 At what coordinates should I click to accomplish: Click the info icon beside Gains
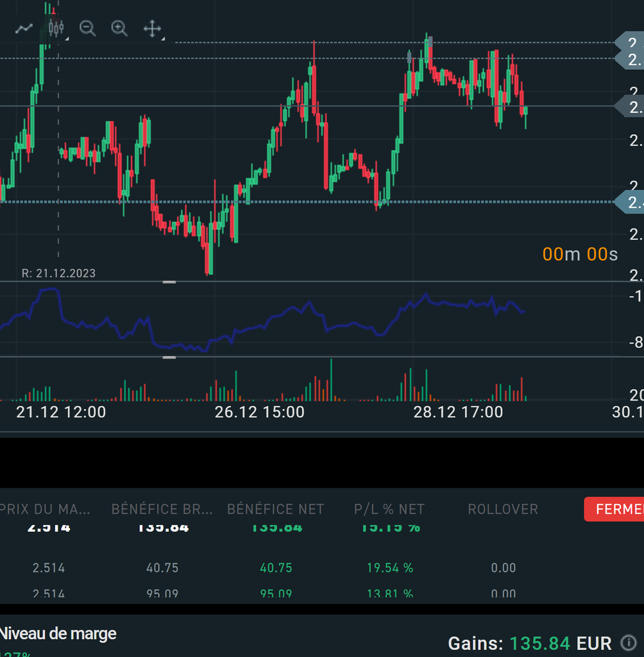(x=629, y=642)
